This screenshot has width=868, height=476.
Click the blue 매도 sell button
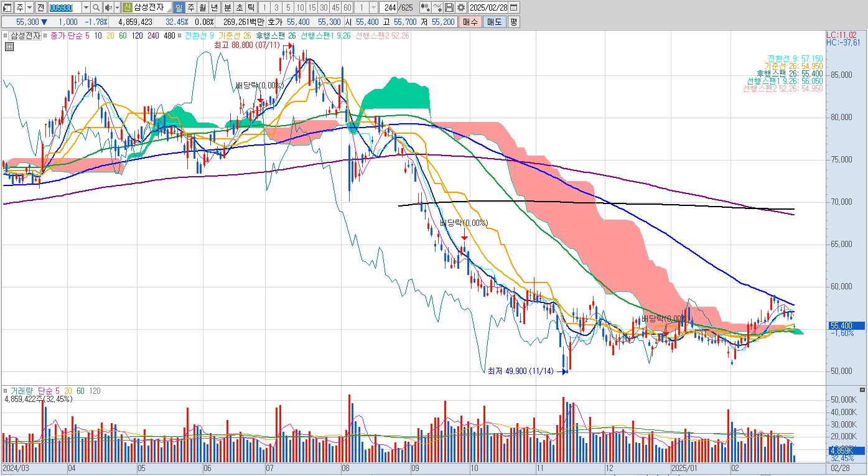(x=494, y=22)
